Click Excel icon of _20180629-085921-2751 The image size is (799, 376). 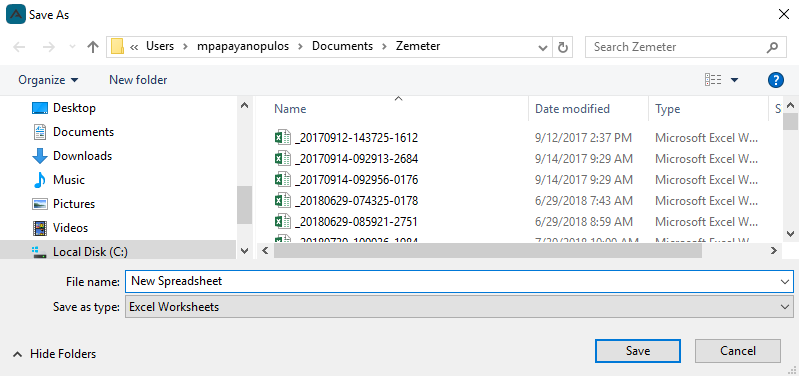pos(283,221)
